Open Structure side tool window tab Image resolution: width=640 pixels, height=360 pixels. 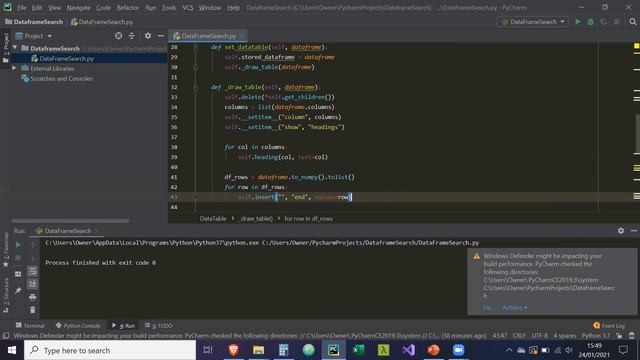[6, 295]
